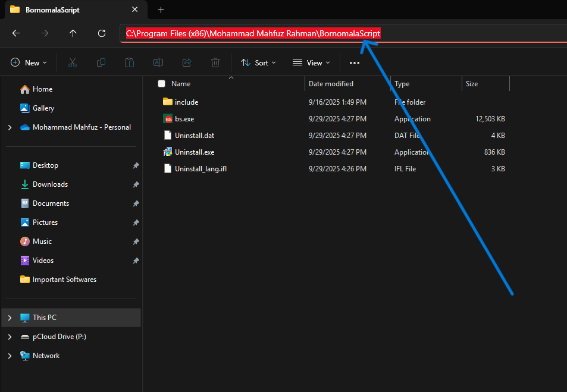Add a new tab with plus button
This screenshot has height=392, width=567.
pos(161,10)
